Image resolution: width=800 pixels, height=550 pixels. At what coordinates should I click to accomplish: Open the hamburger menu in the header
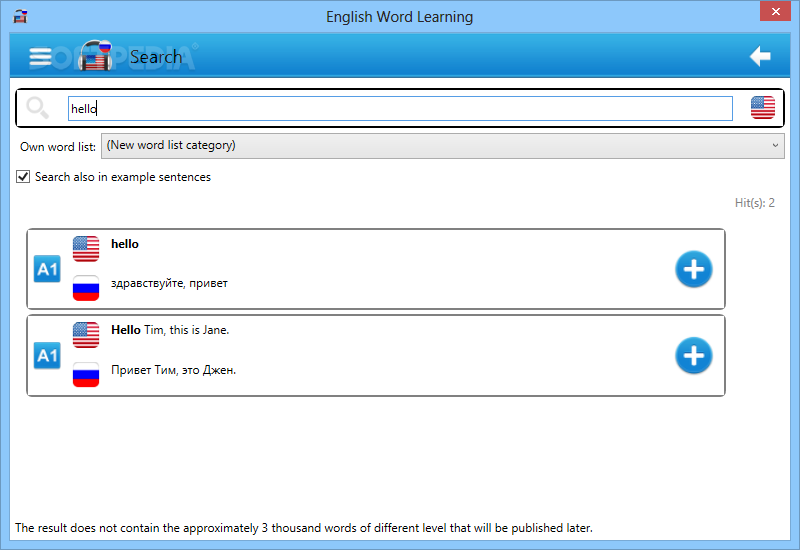(x=40, y=57)
